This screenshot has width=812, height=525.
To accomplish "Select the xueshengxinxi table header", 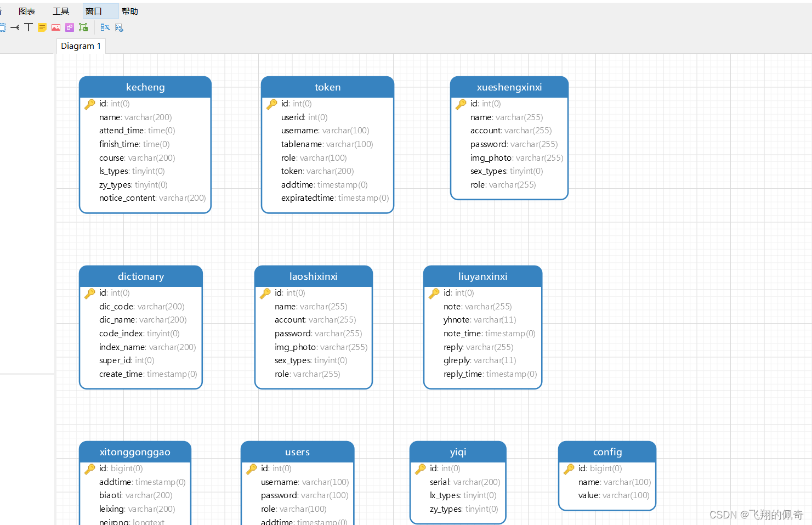I will (x=509, y=87).
